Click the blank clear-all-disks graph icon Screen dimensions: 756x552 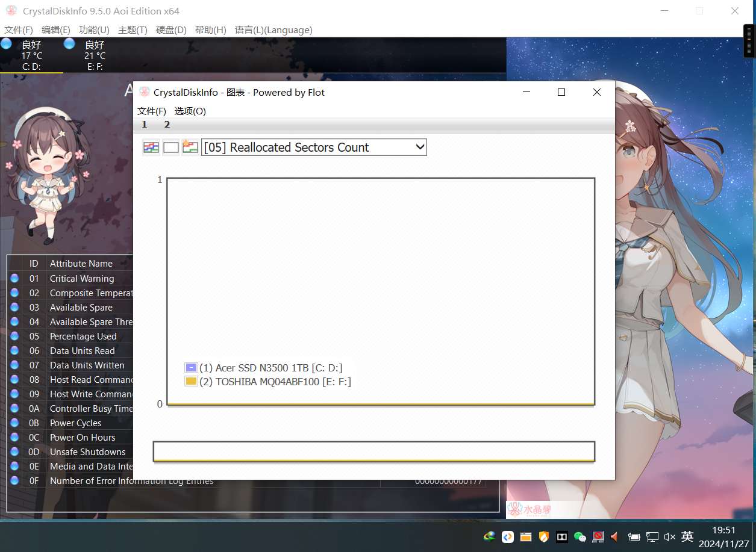point(171,147)
